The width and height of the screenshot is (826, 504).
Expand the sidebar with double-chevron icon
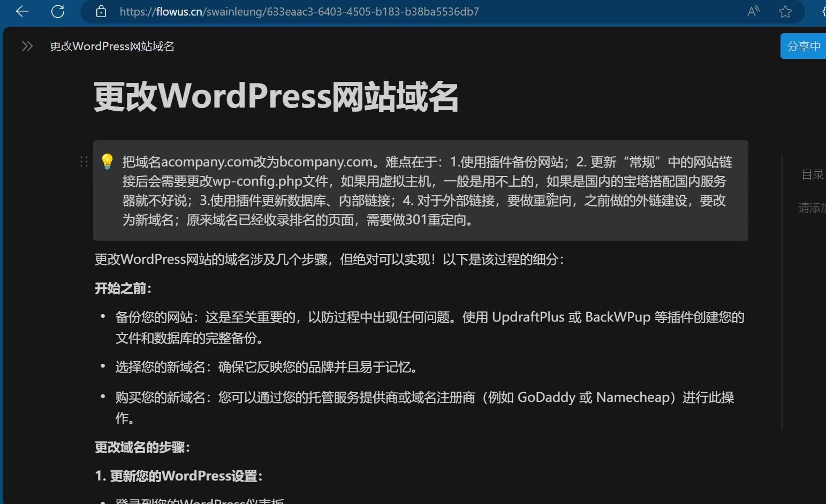coord(27,46)
